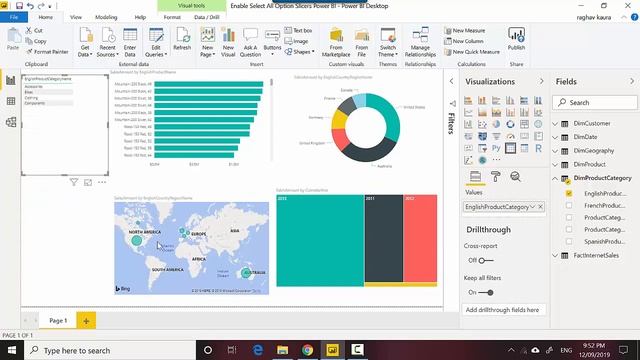This screenshot has width=640, height=360.
Task: Check the FrenchProduc... field checkbox
Action: pyautogui.click(x=569, y=205)
